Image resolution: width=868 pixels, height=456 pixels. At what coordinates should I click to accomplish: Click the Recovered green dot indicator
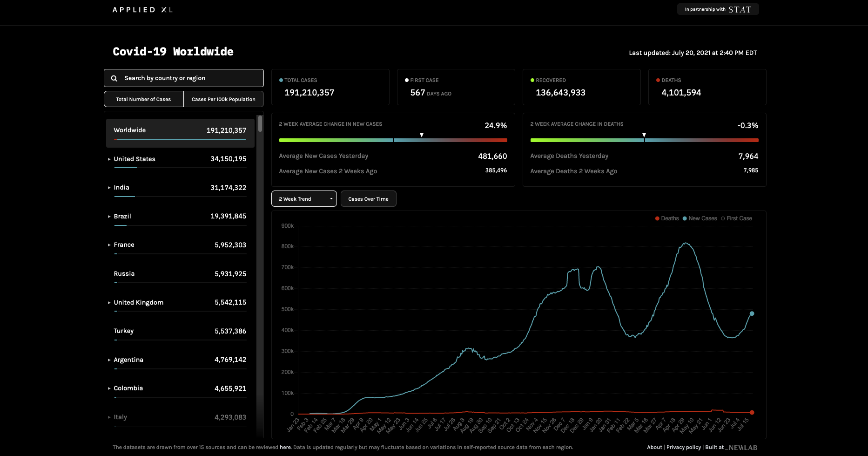pyautogui.click(x=532, y=80)
